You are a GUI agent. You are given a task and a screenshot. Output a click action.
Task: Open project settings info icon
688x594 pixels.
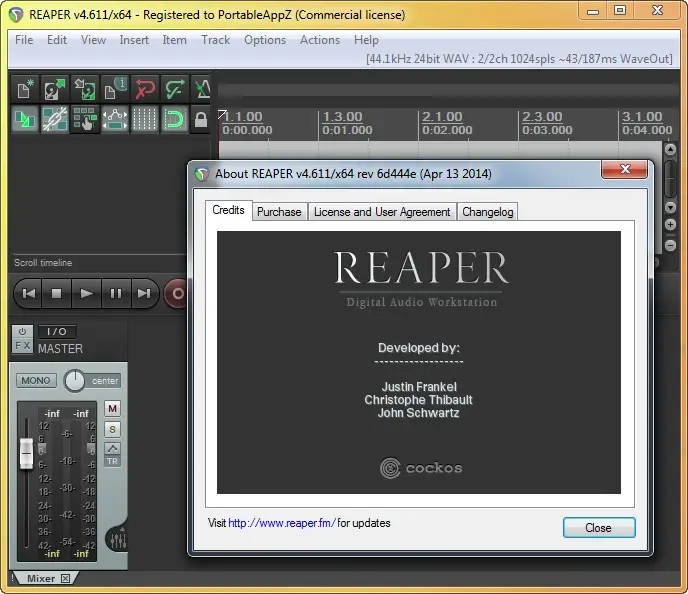pos(114,89)
